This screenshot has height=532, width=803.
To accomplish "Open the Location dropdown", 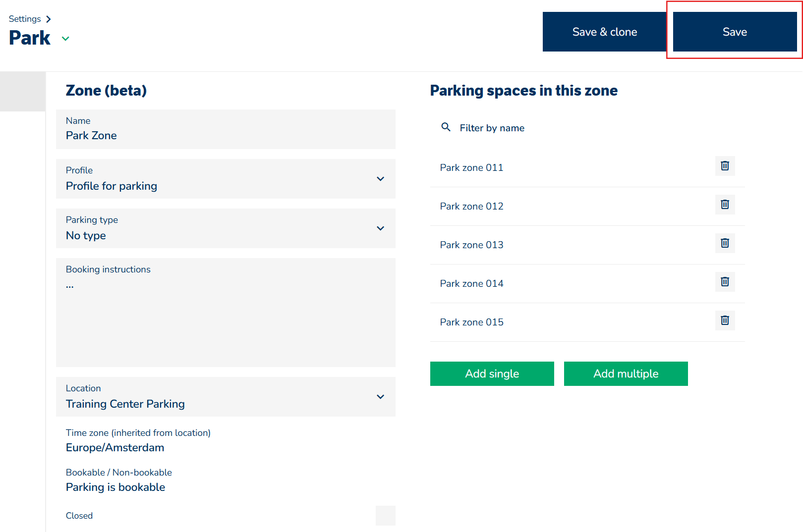I will click(380, 397).
